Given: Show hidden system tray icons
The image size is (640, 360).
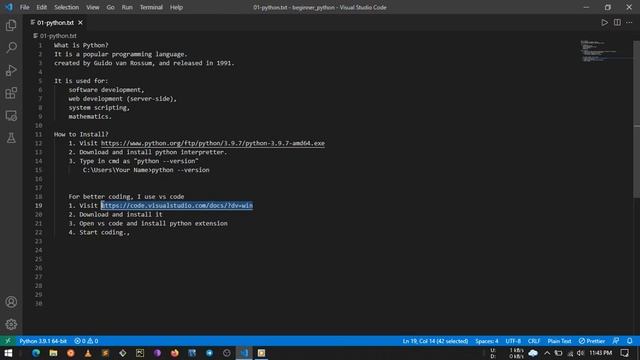Looking at the screenshot, I should click(547, 353).
